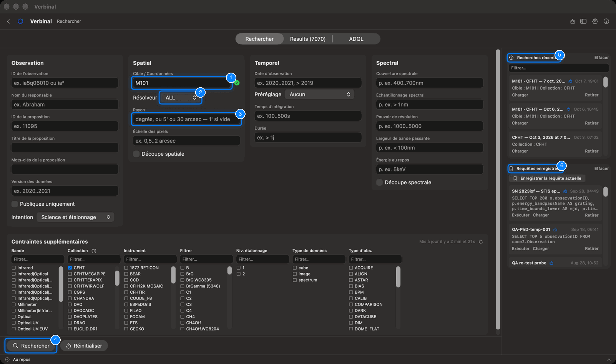Open the Intention Science et étalonnage dropdown
This screenshot has width=616, height=364.
click(75, 217)
